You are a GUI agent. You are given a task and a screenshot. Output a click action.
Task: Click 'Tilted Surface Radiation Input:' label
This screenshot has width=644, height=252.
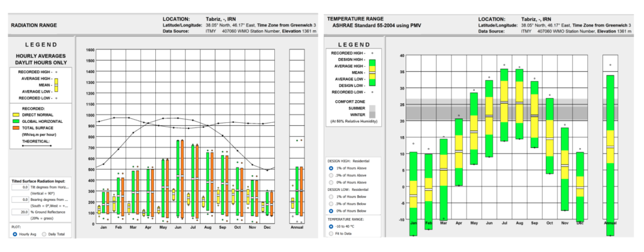[x=38, y=181]
